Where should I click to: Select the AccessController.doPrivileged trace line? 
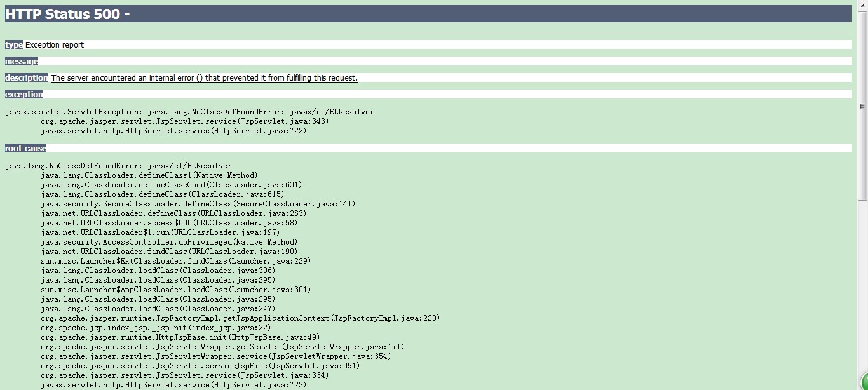(x=170, y=241)
